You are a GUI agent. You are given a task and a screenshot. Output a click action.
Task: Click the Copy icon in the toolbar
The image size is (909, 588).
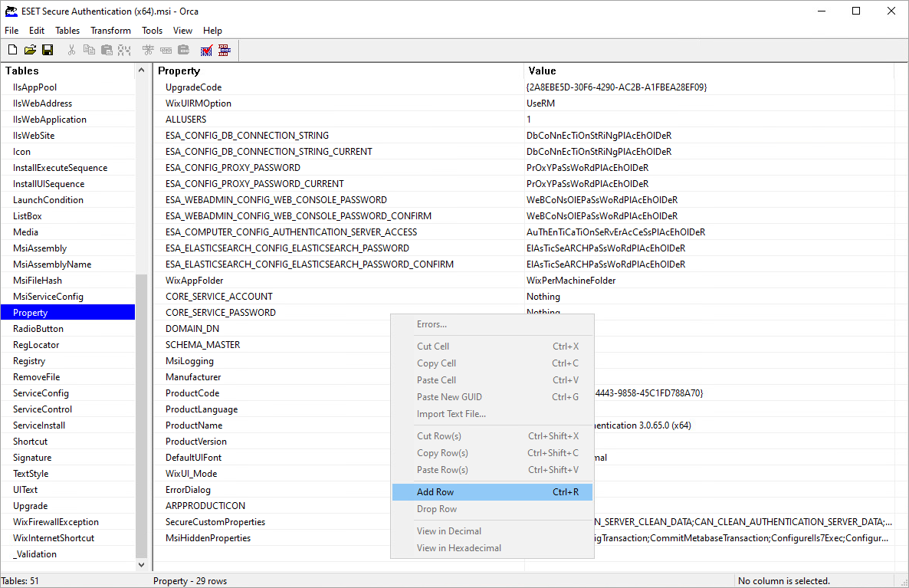coord(89,51)
